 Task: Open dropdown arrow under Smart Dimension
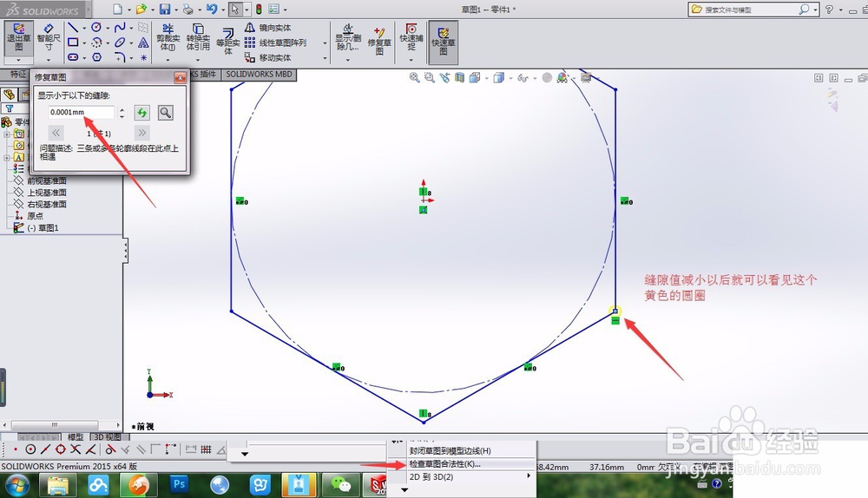[x=48, y=60]
